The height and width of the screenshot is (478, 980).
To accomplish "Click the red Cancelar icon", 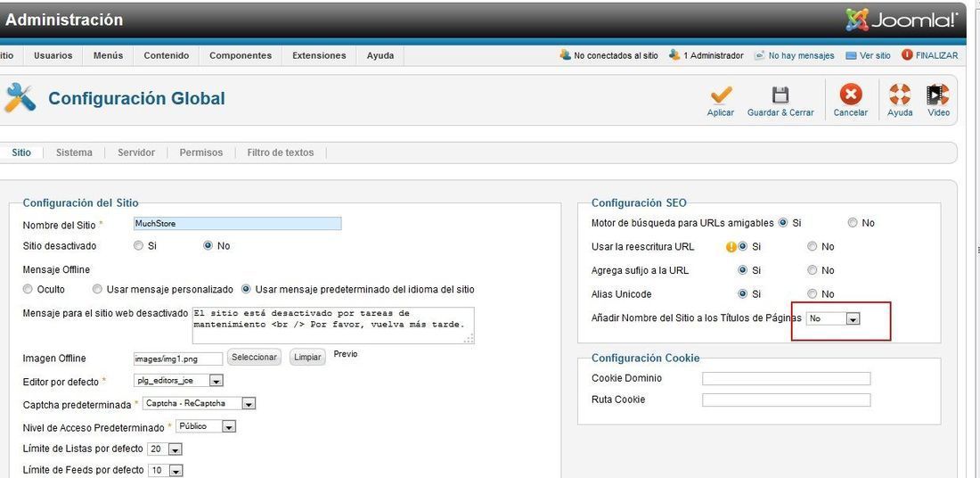I will 850,95.
